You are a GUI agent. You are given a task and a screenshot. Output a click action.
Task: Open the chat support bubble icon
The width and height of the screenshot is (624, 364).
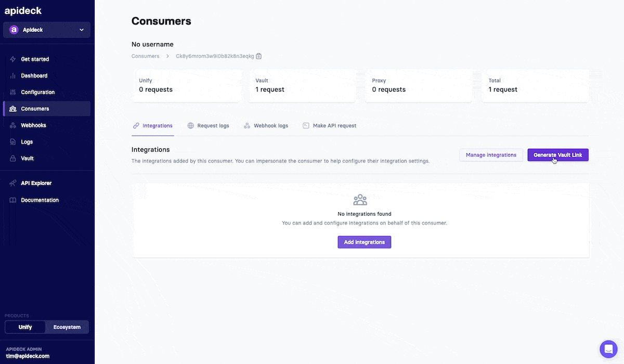pos(608,348)
